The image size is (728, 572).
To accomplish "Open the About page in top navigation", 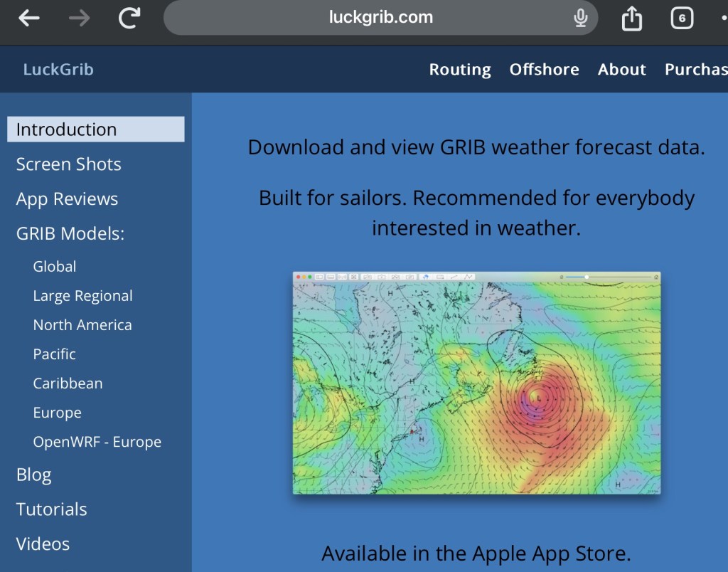I will pos(621,70).
